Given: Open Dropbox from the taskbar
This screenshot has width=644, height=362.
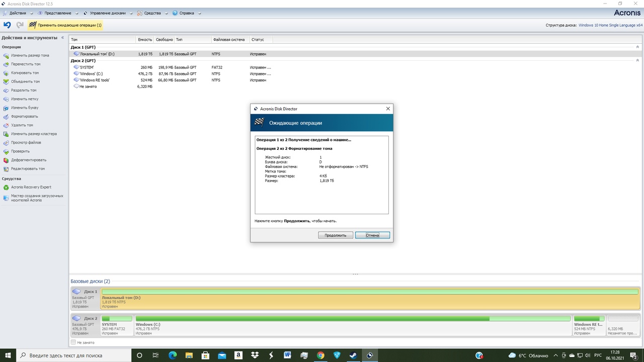Looking at the screenshot, I should pos(255,355).
